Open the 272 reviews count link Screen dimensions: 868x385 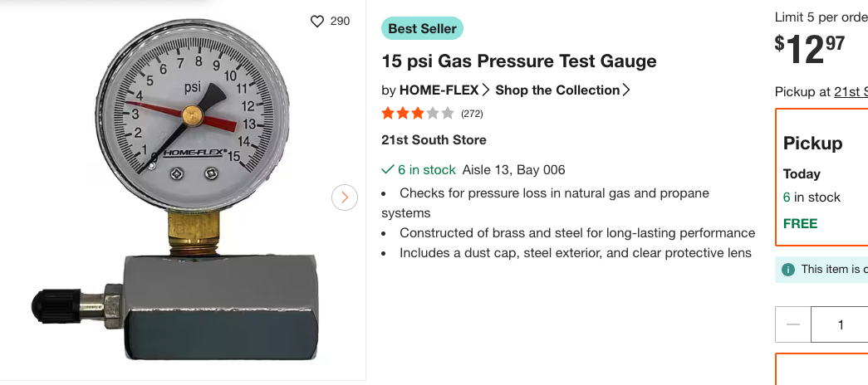pos(472,114)
